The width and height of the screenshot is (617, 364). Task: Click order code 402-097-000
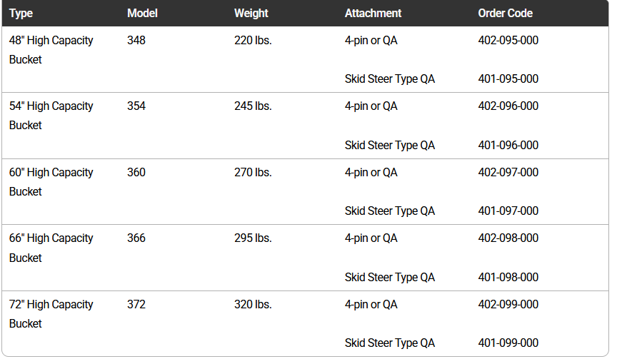(508, 173)
